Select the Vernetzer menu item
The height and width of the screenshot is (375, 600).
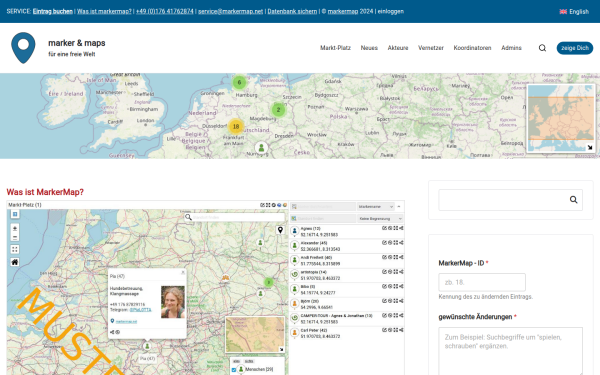430,48
